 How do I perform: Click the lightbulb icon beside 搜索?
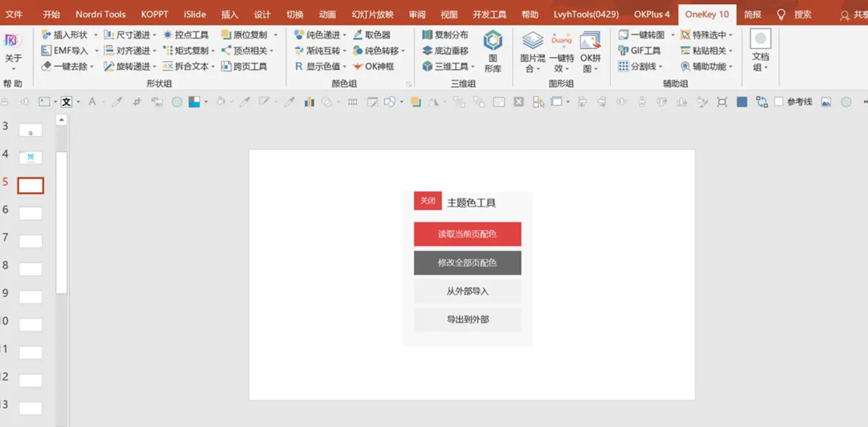tap(782, 14)
